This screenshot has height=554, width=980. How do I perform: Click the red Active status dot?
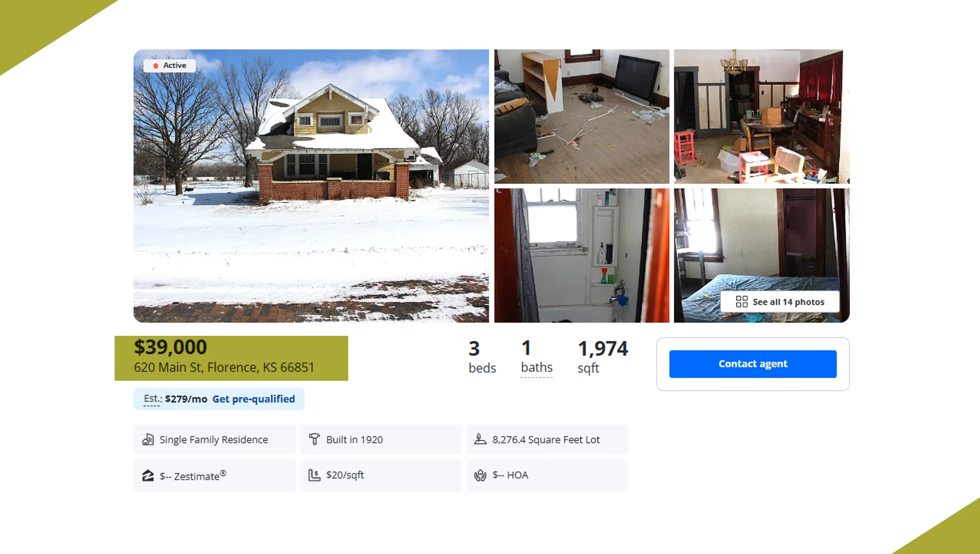[x=156, y=66]
